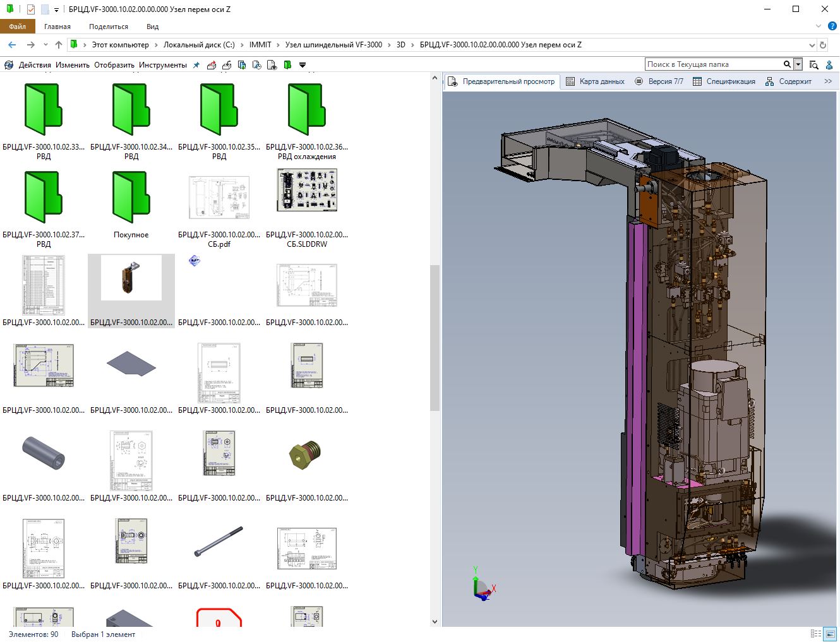The width and height of the screenshot is (840, 642).
Task: Switch to details view icon in status bar
Action: 816,634
